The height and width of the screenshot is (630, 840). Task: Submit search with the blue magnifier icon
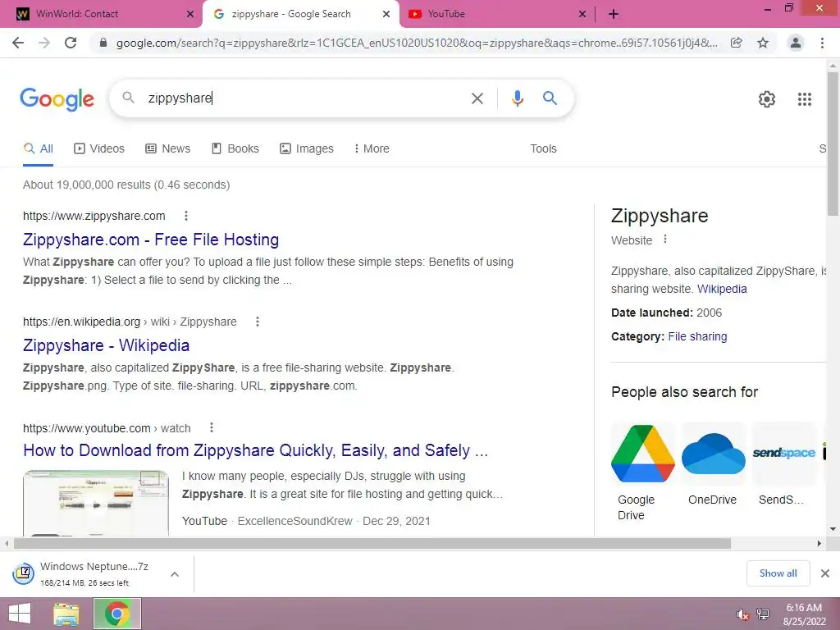pos(550,98)
